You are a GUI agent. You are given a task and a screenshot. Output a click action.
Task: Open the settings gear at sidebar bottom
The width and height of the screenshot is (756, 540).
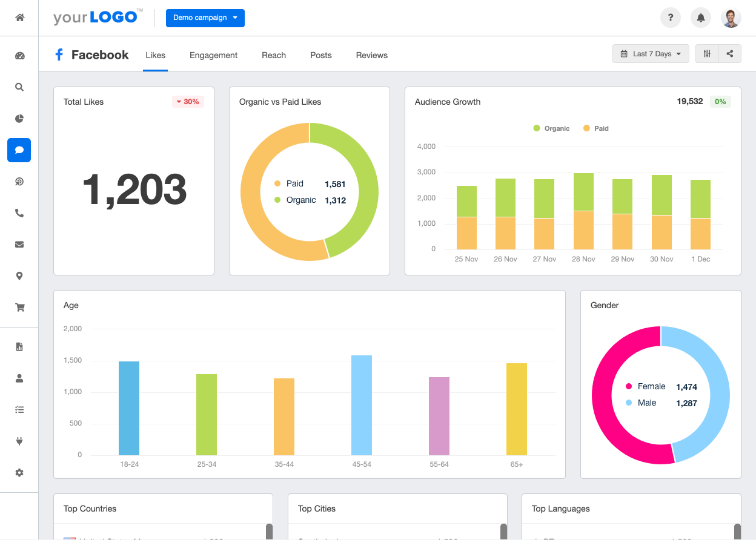(x=19, y=472)
